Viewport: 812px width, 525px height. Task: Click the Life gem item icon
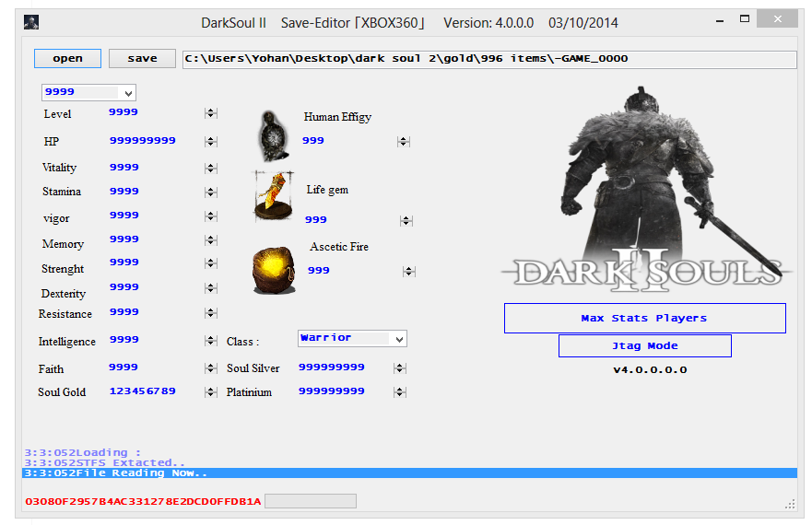coord(273,194)
